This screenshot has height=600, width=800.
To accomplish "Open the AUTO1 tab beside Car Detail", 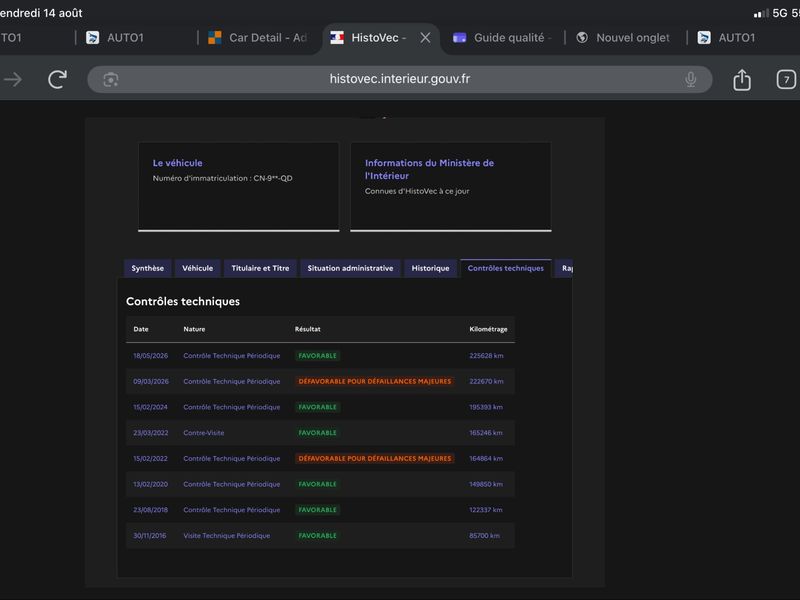I will point(115,38).
